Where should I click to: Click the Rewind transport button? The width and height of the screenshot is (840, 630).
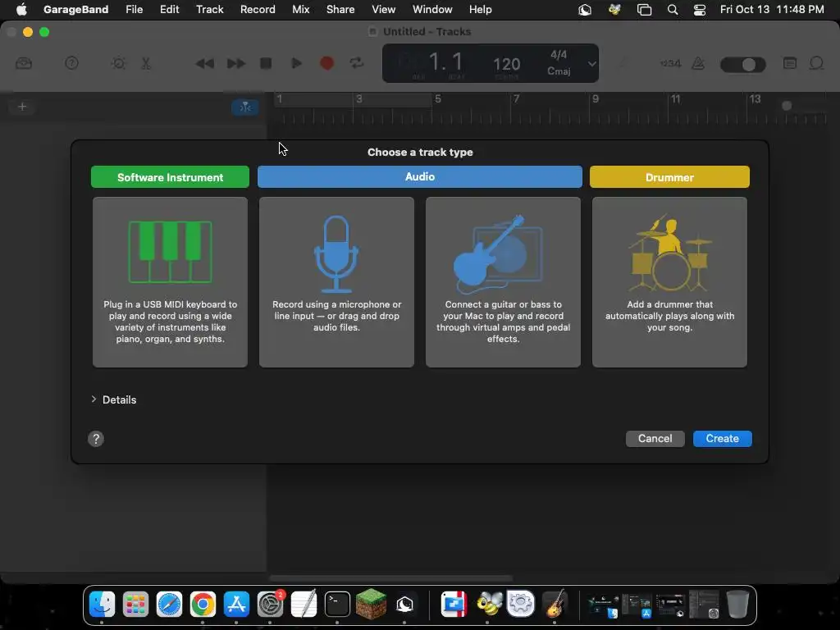pos(204,64)
